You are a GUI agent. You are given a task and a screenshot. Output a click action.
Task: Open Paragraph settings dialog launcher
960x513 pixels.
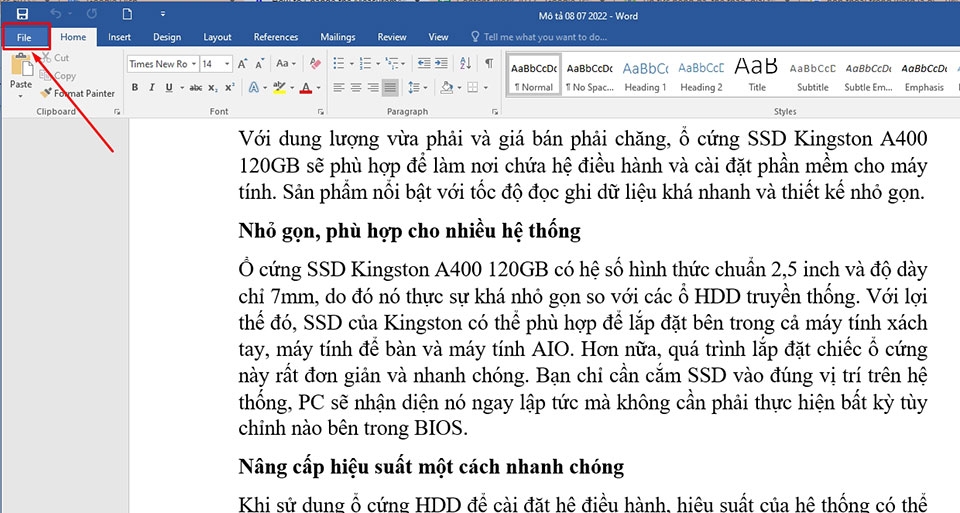click(x=495, y=112)
